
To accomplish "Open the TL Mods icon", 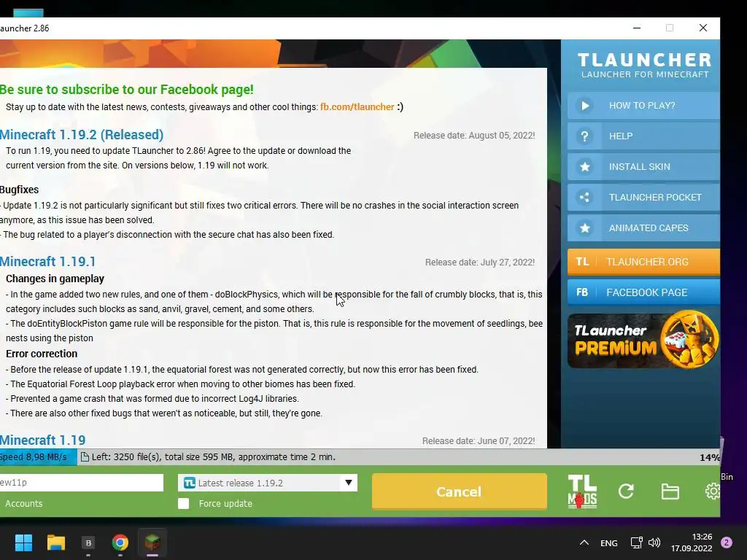I will [582, 491].
